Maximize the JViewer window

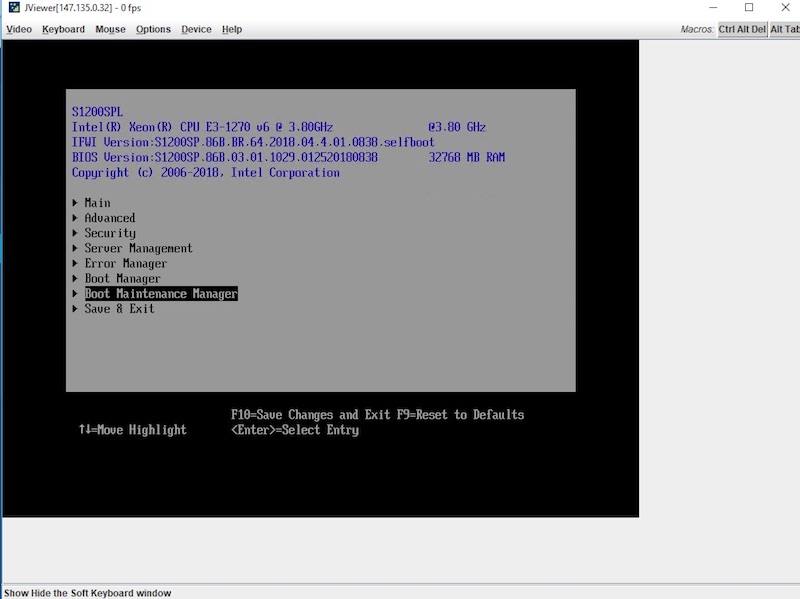(749, 7)
